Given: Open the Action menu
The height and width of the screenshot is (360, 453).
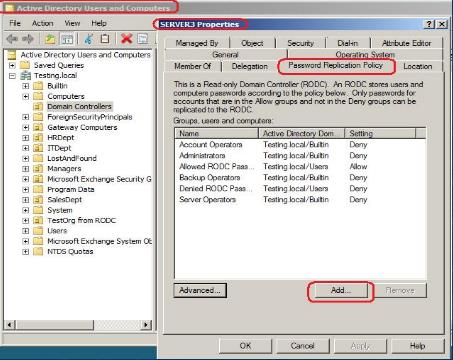Looking at the screenshot, I should pyautogui.click(x=43, y=23).
